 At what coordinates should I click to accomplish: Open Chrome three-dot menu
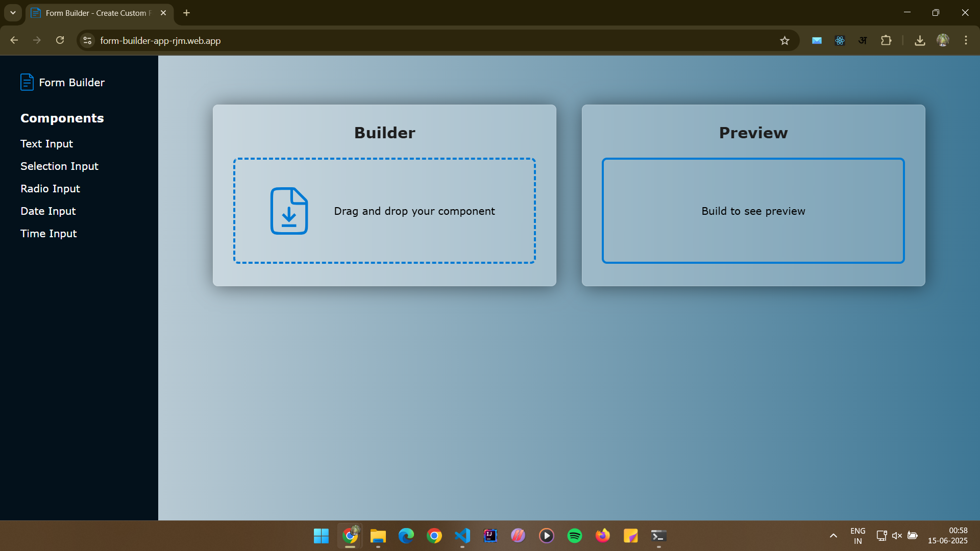pos(966,41)
